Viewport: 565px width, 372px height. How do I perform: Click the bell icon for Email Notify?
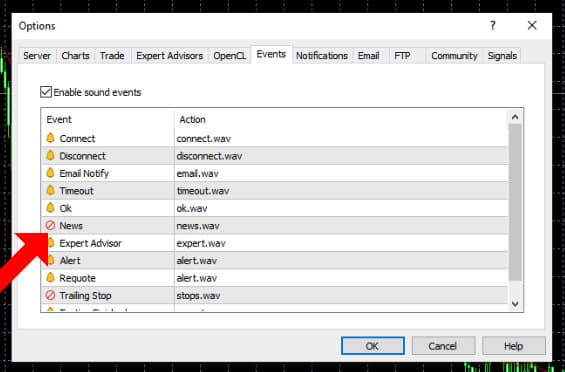[x=50, y=173]
